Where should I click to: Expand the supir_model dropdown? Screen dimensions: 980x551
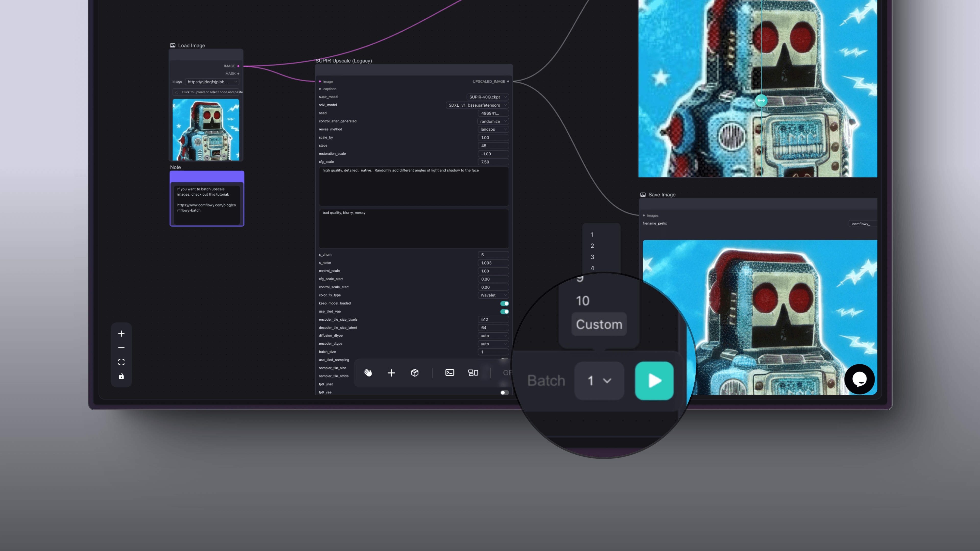coord(488,97)
